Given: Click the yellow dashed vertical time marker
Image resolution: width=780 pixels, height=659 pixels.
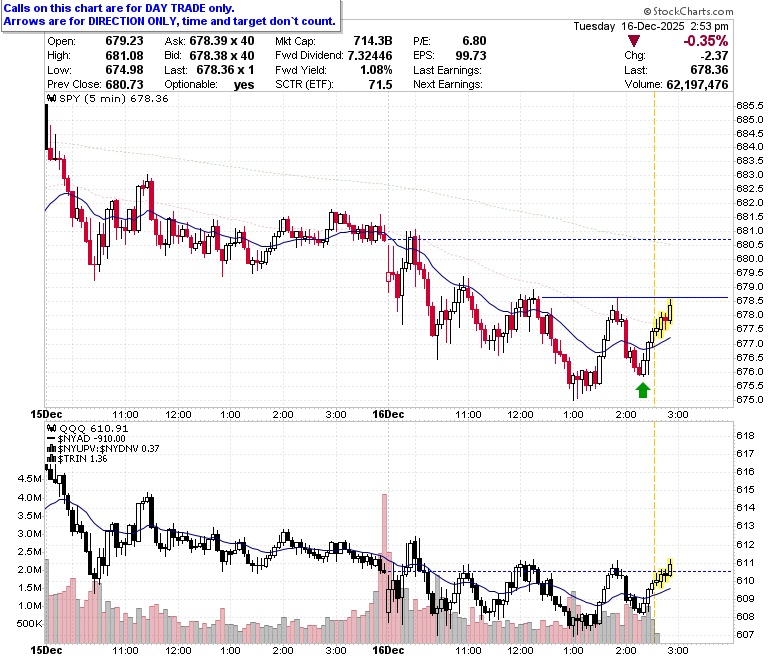Looking at the screenshot, I should point(654,249).
